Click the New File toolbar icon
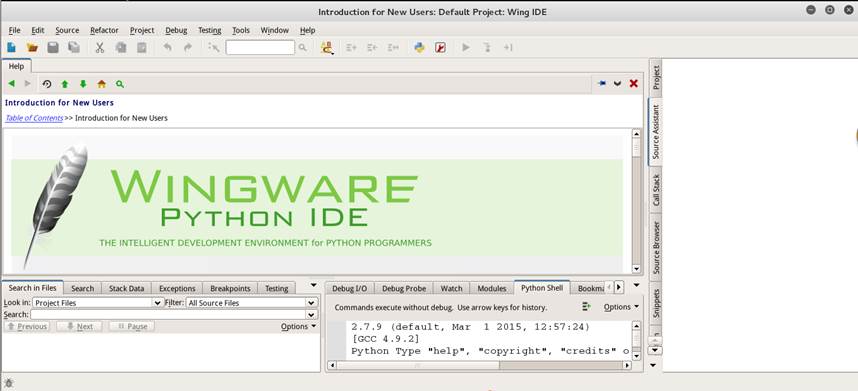The height and width of the screenshot is (391, 858). click(11, 48)
